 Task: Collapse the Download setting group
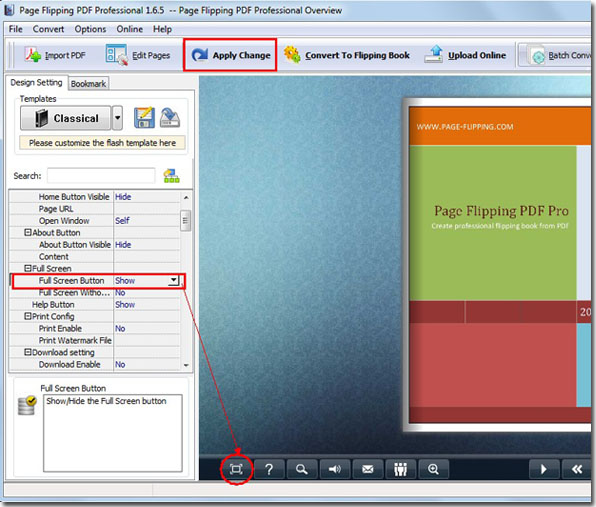28,352
